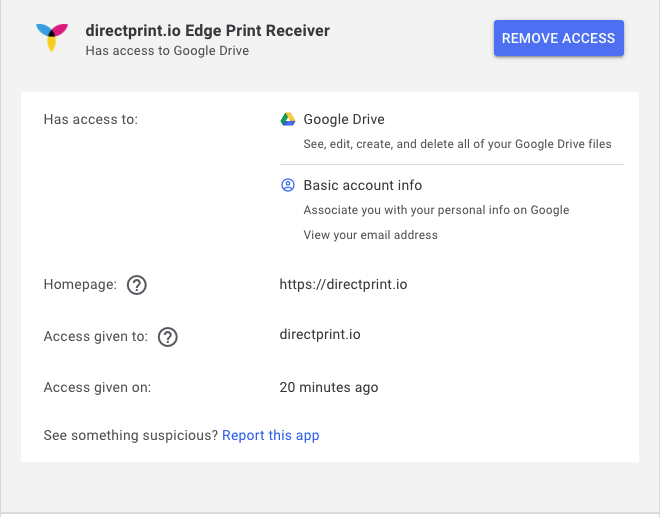Click the directprint.io access given to value
The height and width of the screenshot is (517, 662).
tap(320, 335)
